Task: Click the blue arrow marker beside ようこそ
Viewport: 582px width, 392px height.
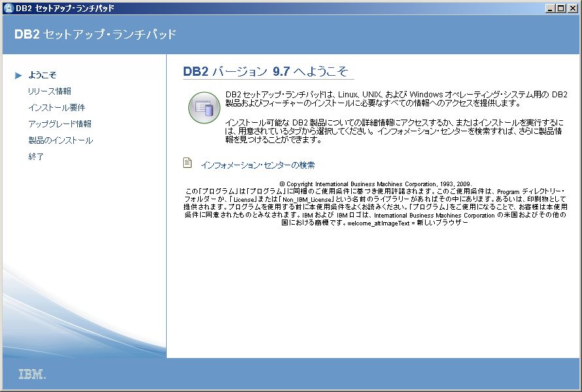Action: (x=18, y=76)
